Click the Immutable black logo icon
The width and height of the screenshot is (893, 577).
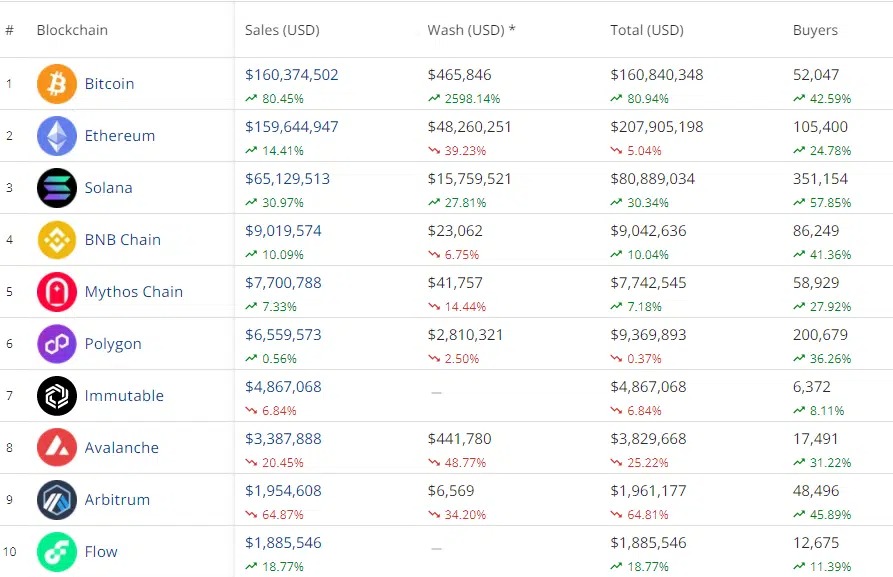[56, 396]
